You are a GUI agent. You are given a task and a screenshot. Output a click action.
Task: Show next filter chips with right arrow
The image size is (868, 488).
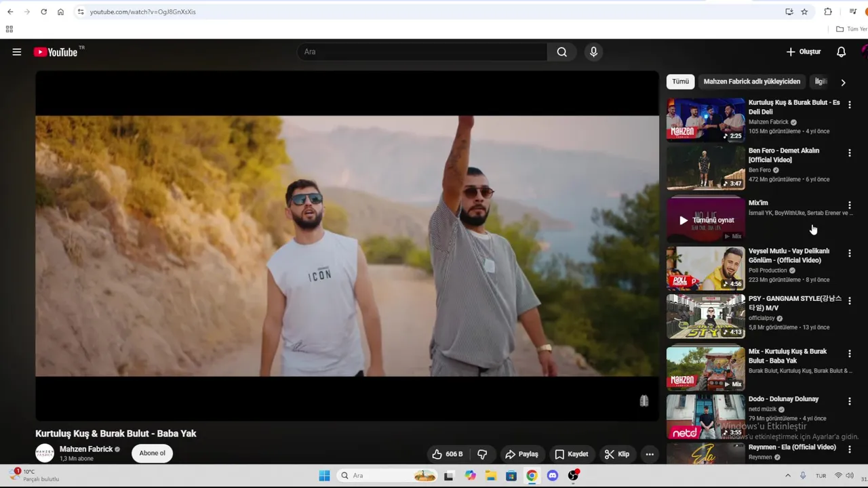[x=843, y=82]
